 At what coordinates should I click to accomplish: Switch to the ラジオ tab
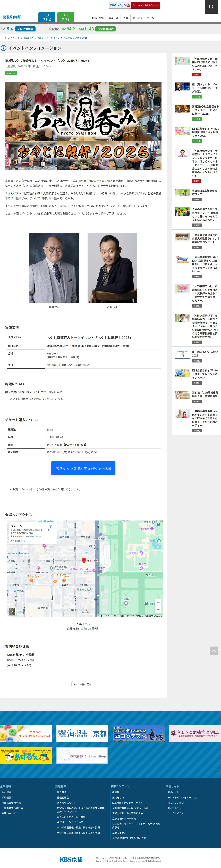point(66,17)
